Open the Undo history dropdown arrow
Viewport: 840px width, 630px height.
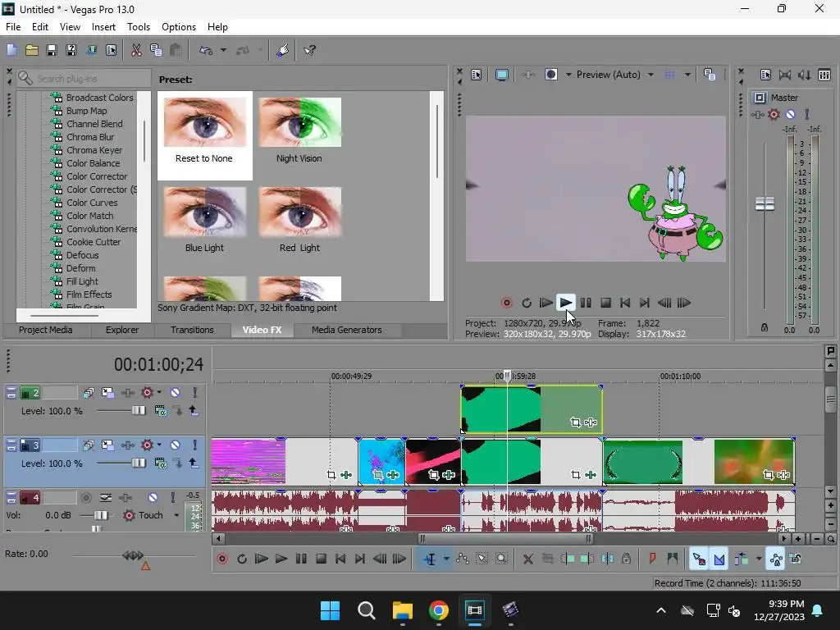click(x=223, y=50)
